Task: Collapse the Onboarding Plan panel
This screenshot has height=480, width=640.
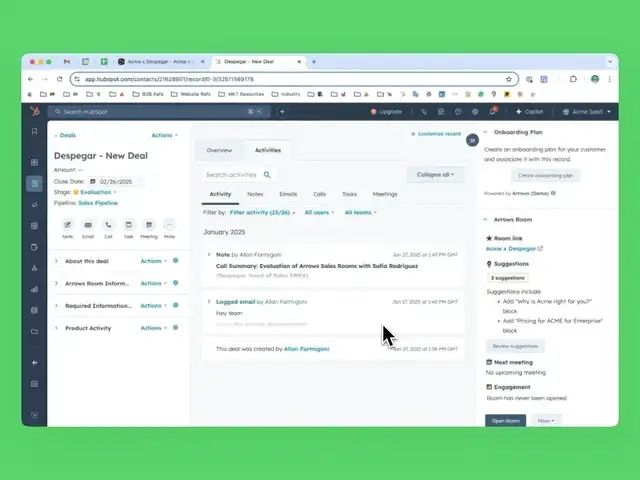Action: (x=485, y=132)
